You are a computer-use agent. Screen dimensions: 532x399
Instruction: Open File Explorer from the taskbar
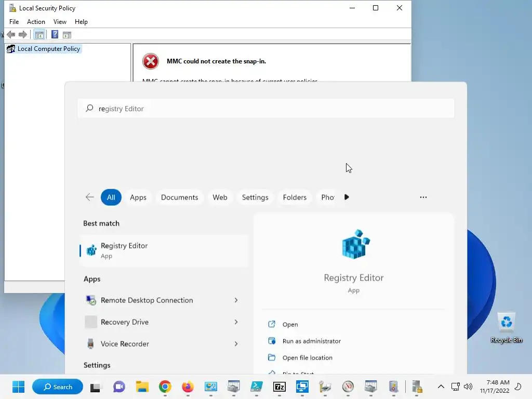pyautogui.click(x=142, y=387)
